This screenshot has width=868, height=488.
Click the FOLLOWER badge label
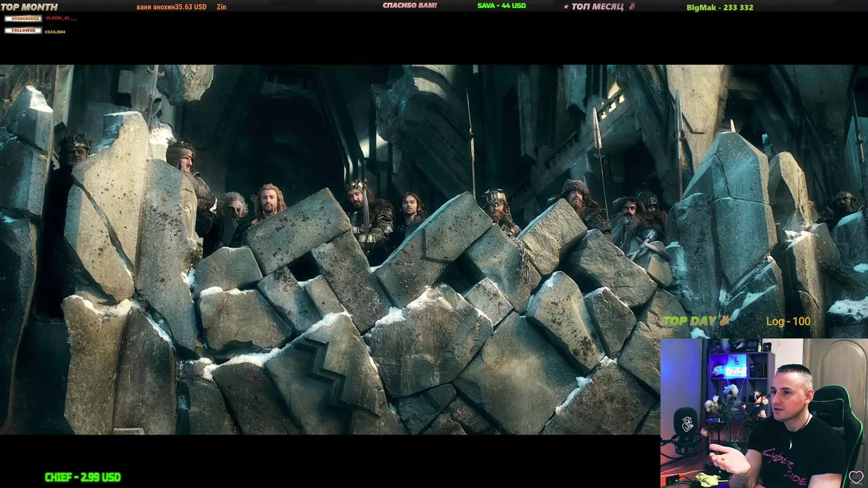pos(23,30)
